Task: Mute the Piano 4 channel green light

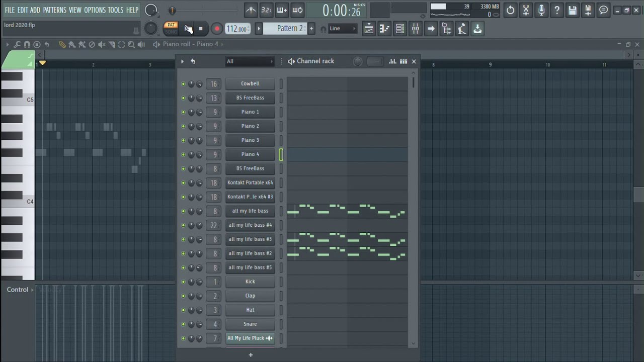Action: 183,154
